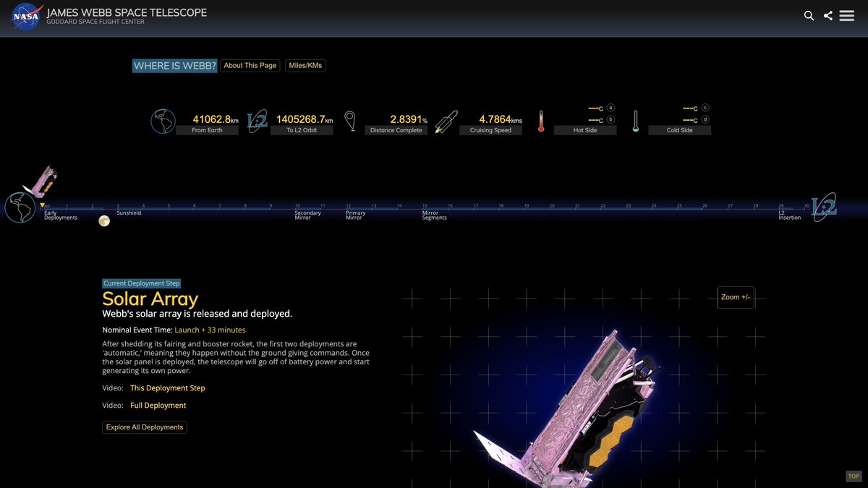This screenshot has height=488, width=868.
Task: Click the From Earth distance label
Action: pos(208,130)
